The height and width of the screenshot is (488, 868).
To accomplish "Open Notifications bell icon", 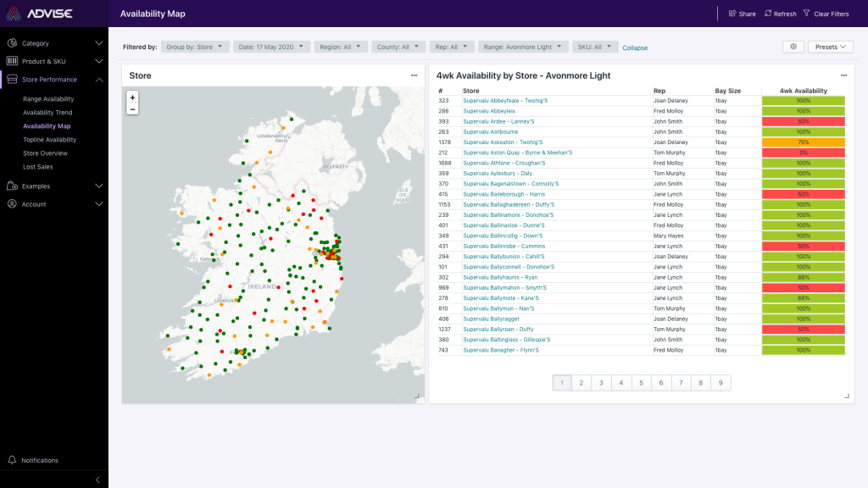I will (x=12, y=460).
